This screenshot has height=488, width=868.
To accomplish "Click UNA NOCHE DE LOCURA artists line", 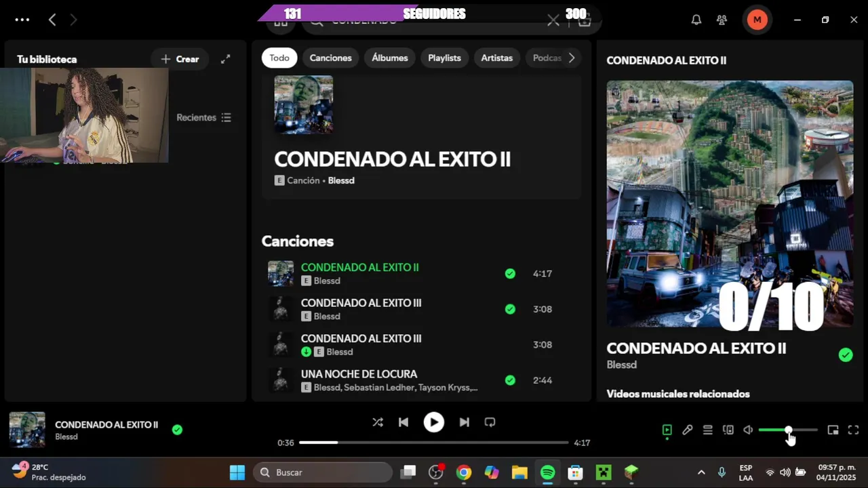I will (395, 388).
